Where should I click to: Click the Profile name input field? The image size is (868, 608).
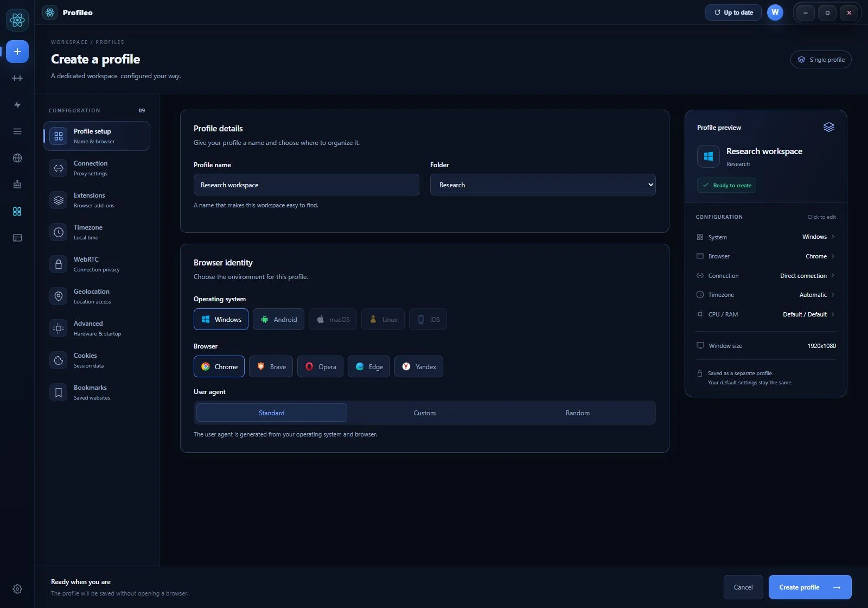point(307,185)
